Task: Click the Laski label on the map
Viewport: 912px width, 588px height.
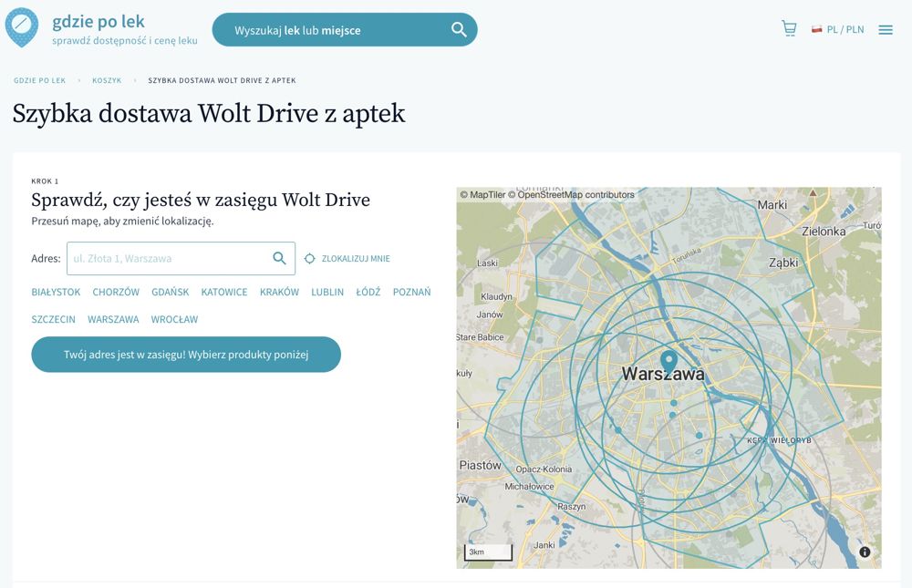Action: (487, 263)
